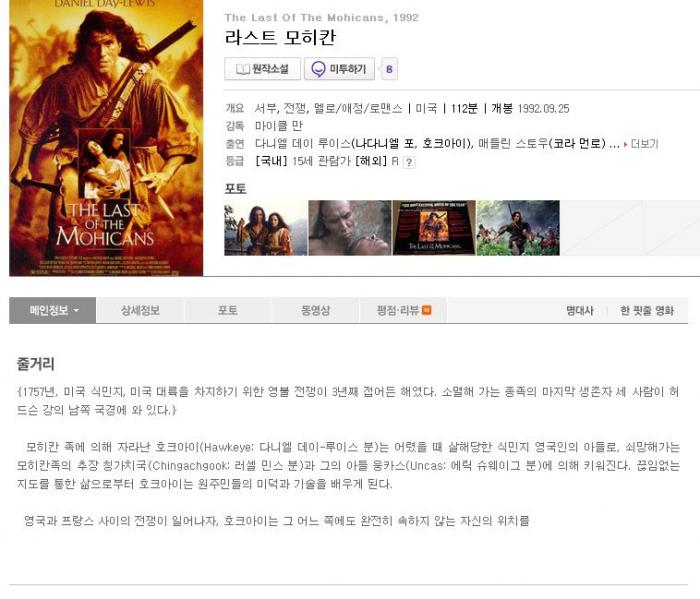Open the Last of the Mohicans poster
Viewport: 700px width, 599px height.
point(106,138)
